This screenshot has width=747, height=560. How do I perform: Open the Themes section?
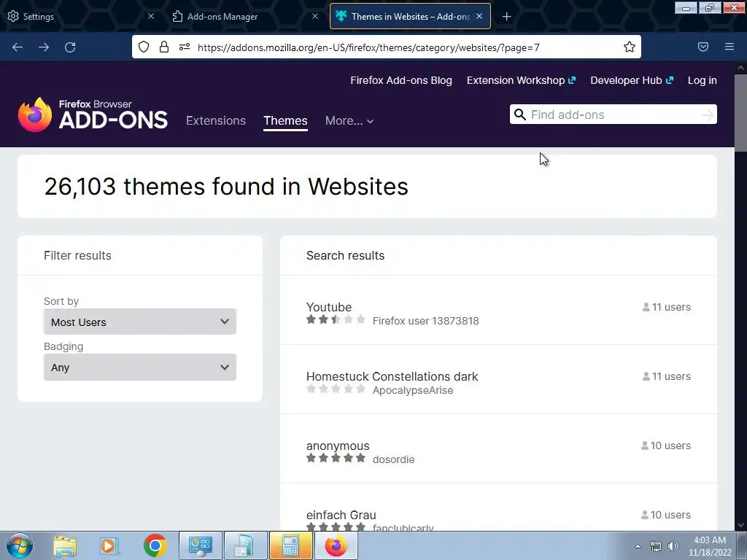pyautogui.click(x=285, y=120)
